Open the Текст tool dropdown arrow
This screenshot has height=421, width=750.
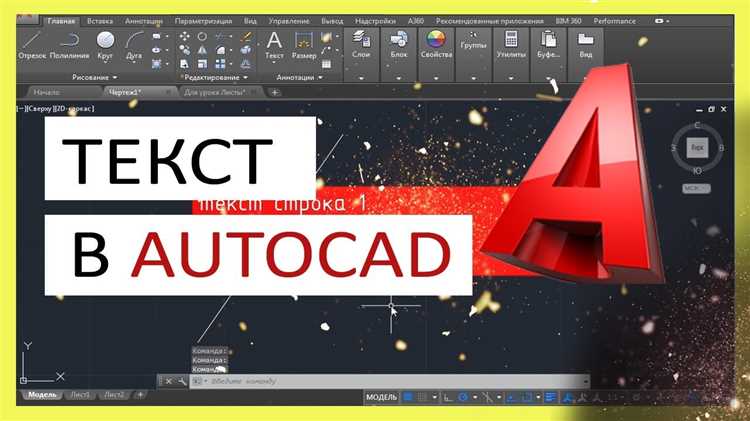point(274,62)
